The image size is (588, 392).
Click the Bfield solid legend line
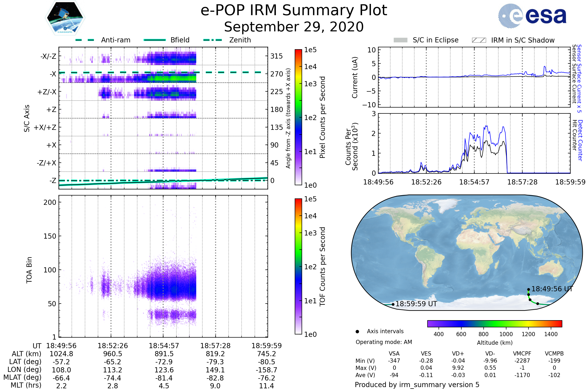155,40
